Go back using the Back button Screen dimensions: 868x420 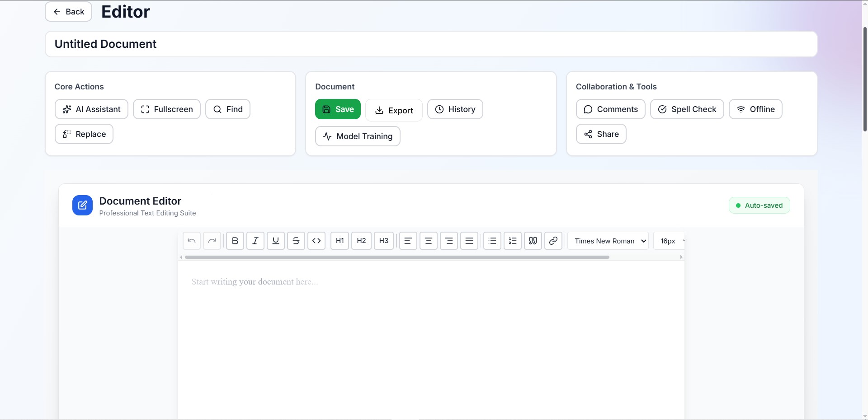click(x=69, y=12)
